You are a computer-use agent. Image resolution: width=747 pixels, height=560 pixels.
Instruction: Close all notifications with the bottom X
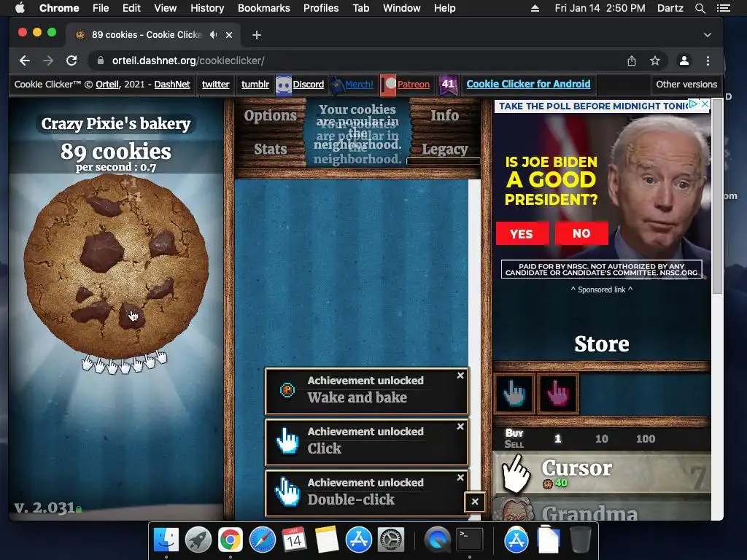point(474,502)
